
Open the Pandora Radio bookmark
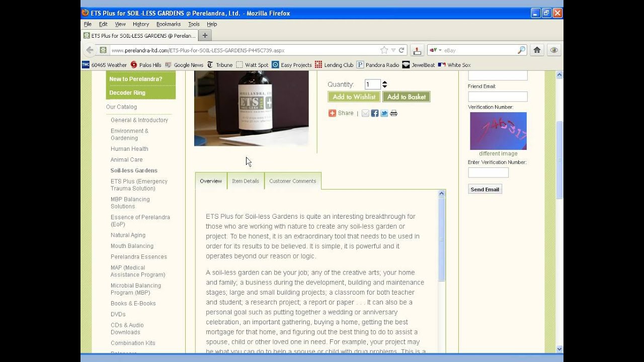(x=378, y=65)
